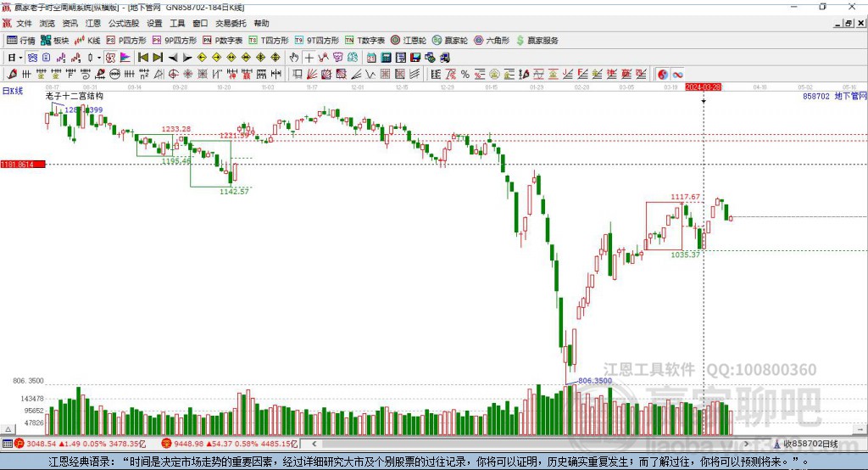Open the calendar date icon

click(371, 58)
